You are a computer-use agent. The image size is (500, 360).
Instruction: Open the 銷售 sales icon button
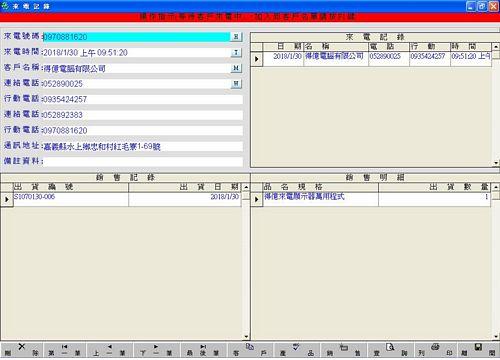coord(343,350)
